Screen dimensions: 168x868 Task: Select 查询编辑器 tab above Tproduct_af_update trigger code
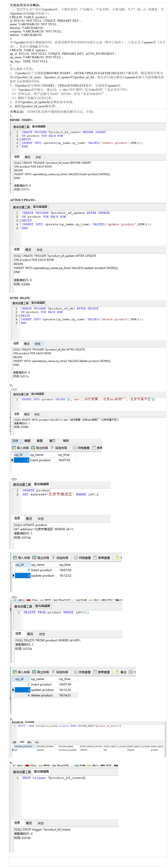(40, 207)
